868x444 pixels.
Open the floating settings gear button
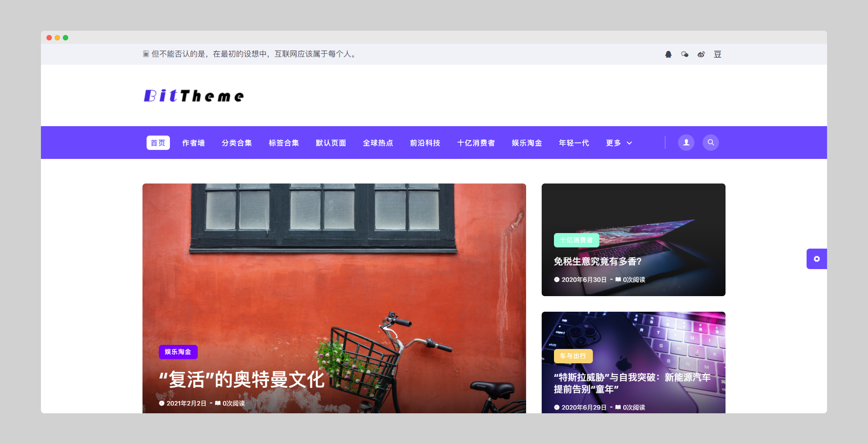point(817,259)
